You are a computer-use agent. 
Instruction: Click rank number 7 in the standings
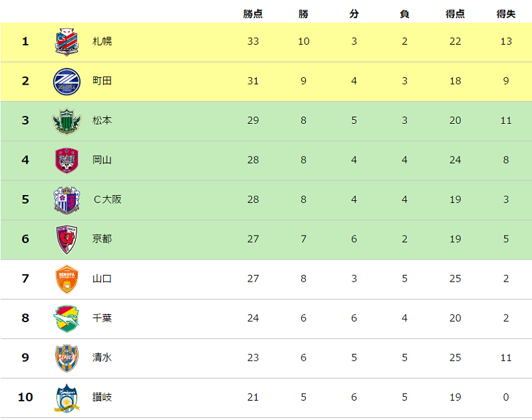pos(25,278)
